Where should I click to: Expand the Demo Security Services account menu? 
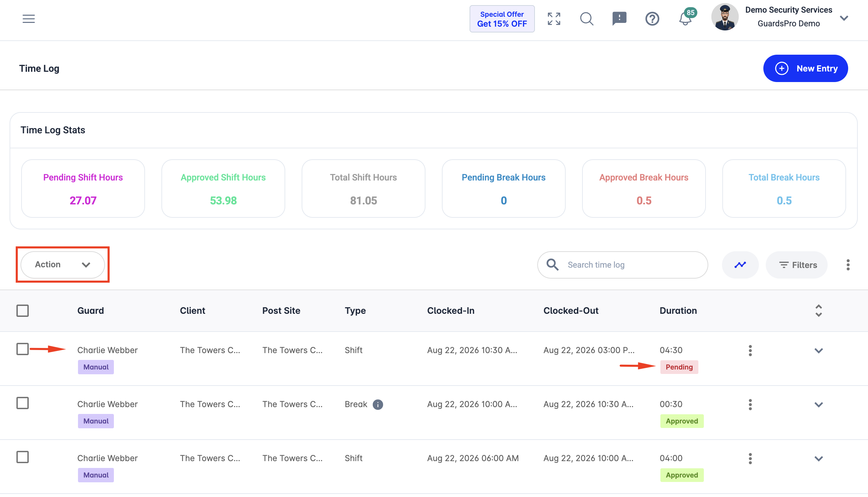click(x=844, y=18)
